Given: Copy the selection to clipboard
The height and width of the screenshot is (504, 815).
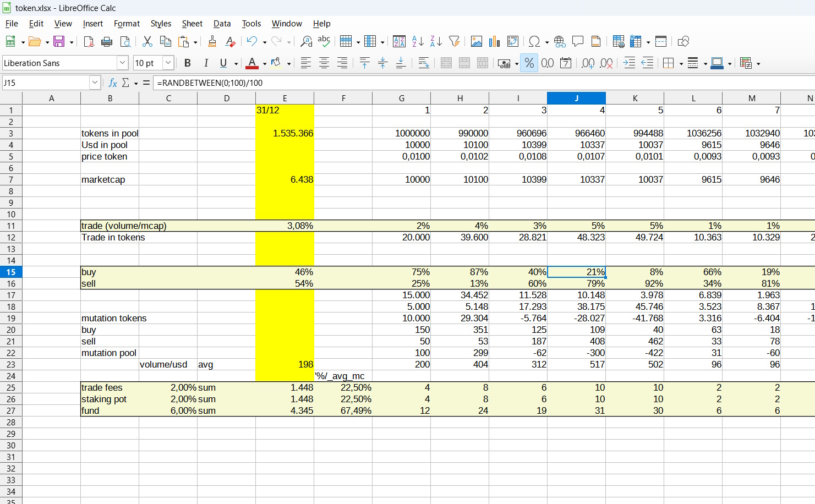Looking at the screenshot, I should pyautogui.click(x=165, y=41).
